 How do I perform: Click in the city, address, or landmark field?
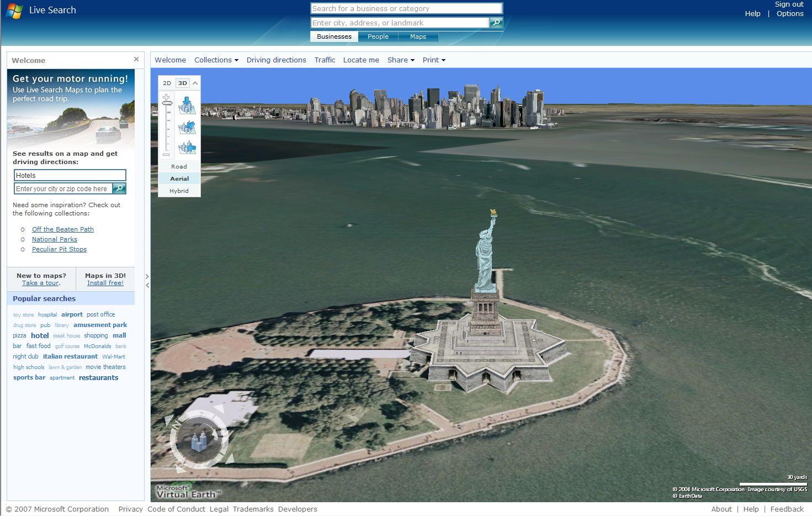(400, 23)
